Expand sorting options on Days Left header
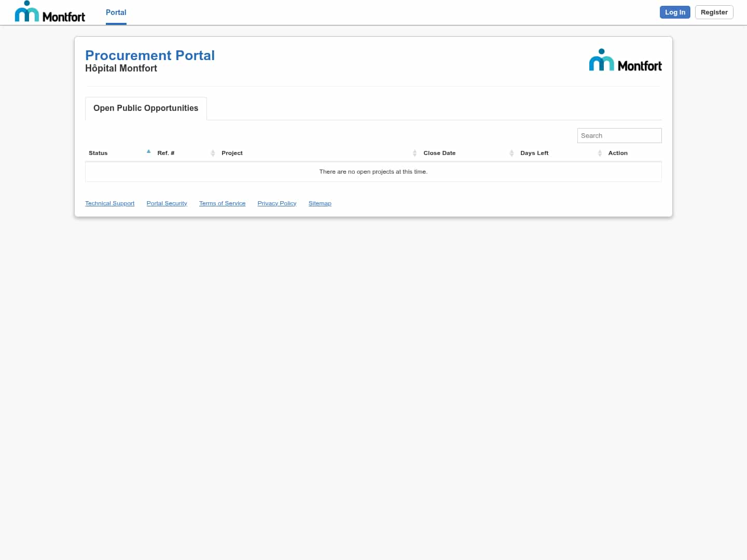The width and height of the screenshot is (747, 560). pyautogui.click(x=600, y=153)
